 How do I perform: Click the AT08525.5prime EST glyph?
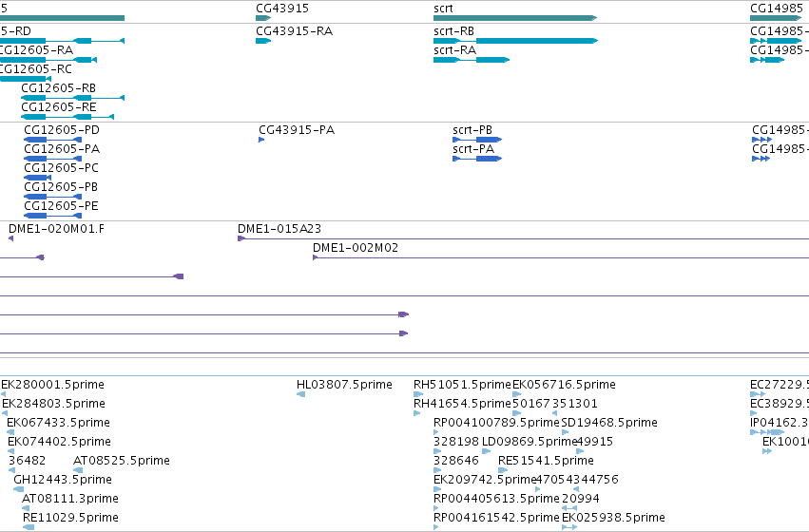pyautogui.click(x=78, y=470)
